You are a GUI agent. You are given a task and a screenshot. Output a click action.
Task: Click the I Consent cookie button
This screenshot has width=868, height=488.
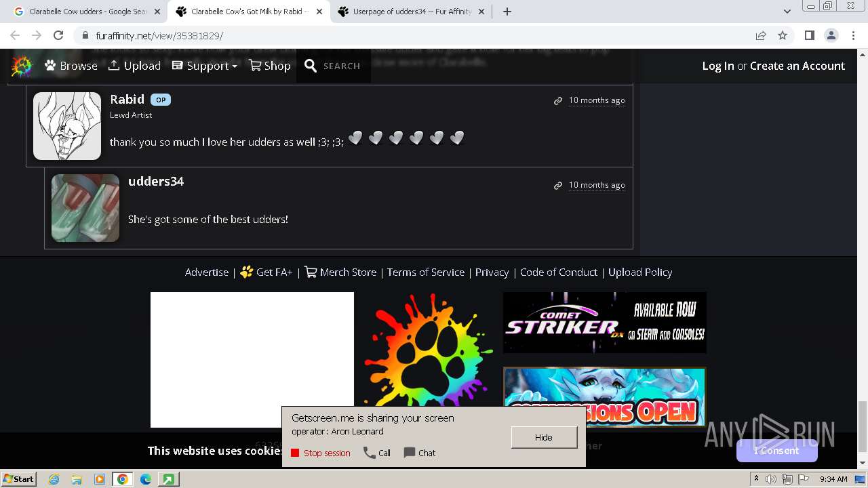(x=776, y=451)
